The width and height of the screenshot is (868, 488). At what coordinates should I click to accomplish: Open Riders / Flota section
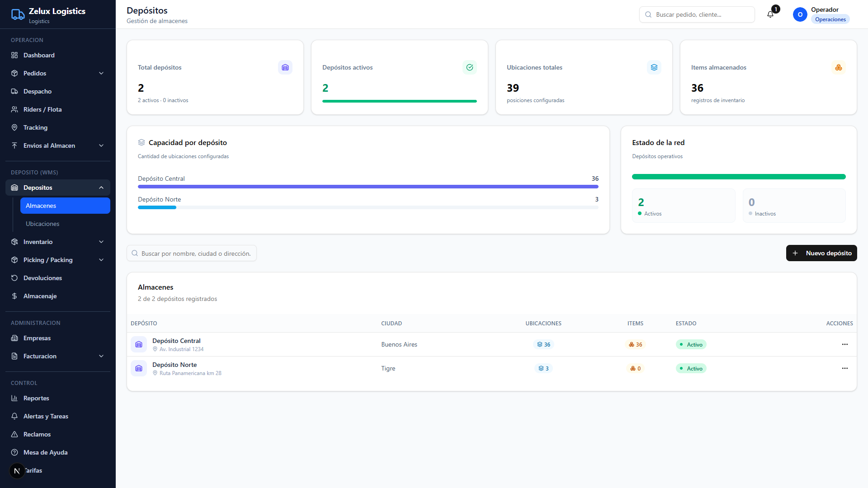coord(58,109)
